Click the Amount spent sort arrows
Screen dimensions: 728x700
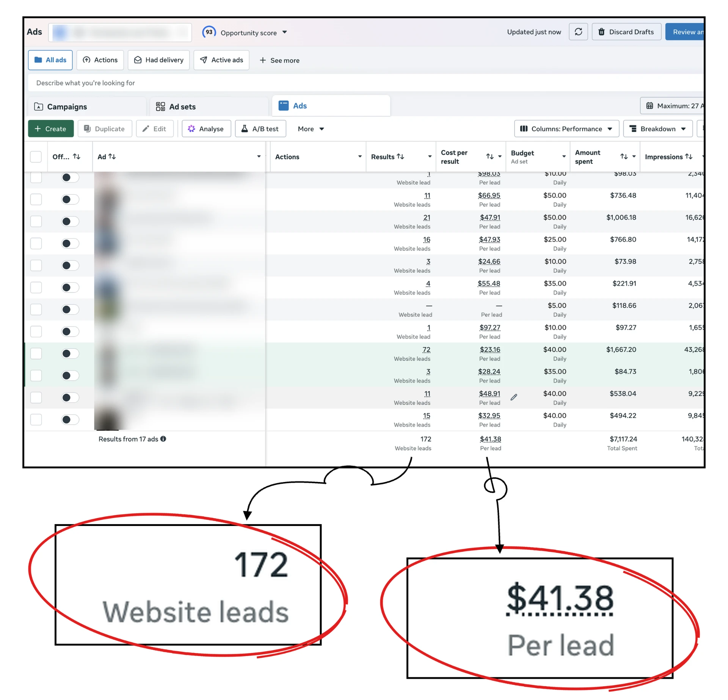624,157
